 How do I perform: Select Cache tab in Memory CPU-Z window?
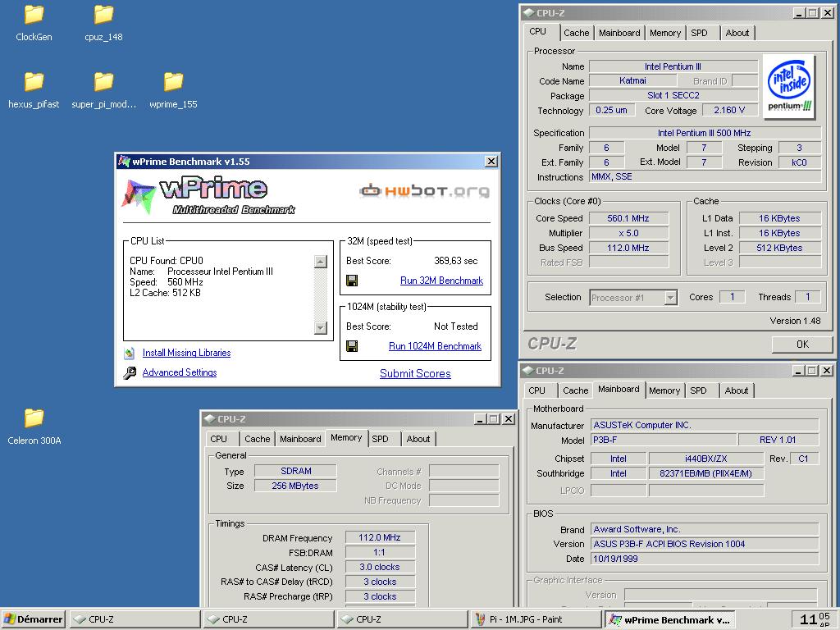[x=257, y=439]
